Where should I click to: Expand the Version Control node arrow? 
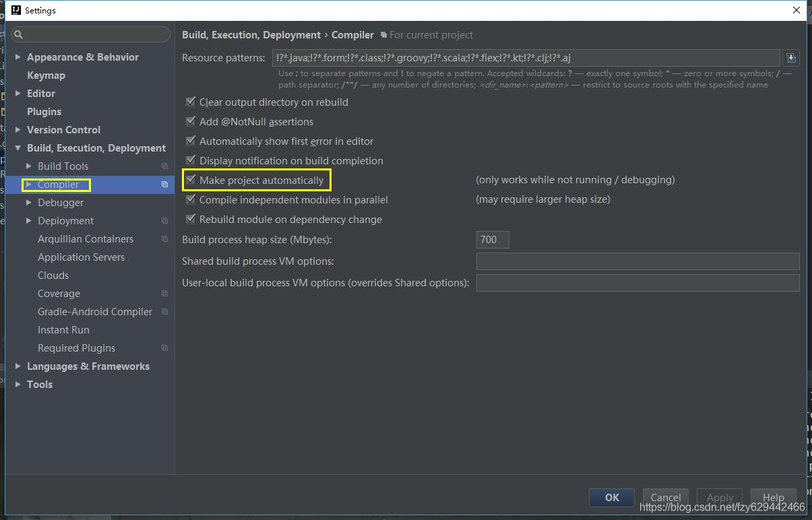pyautogui.click(x=18, y=130)
